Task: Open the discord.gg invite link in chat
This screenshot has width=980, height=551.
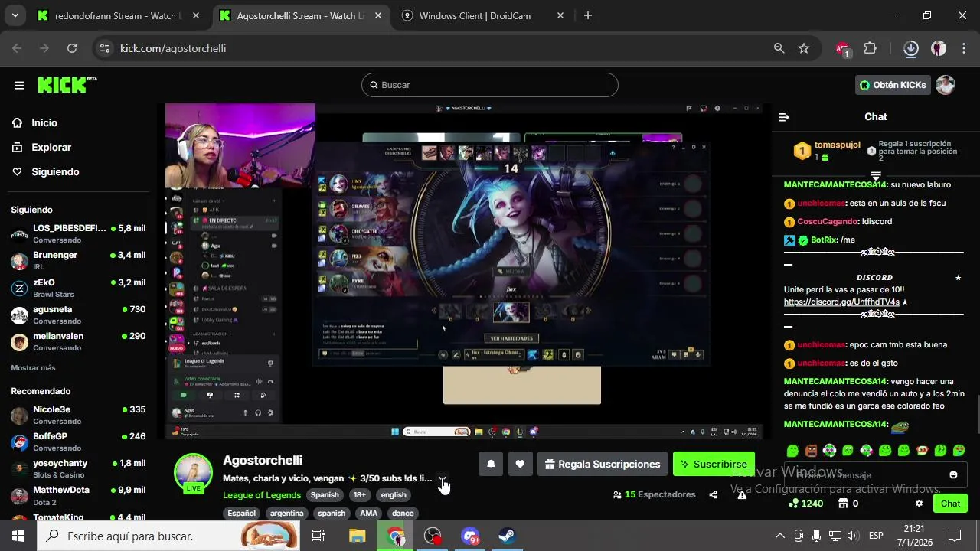Action: coord(841,302)
